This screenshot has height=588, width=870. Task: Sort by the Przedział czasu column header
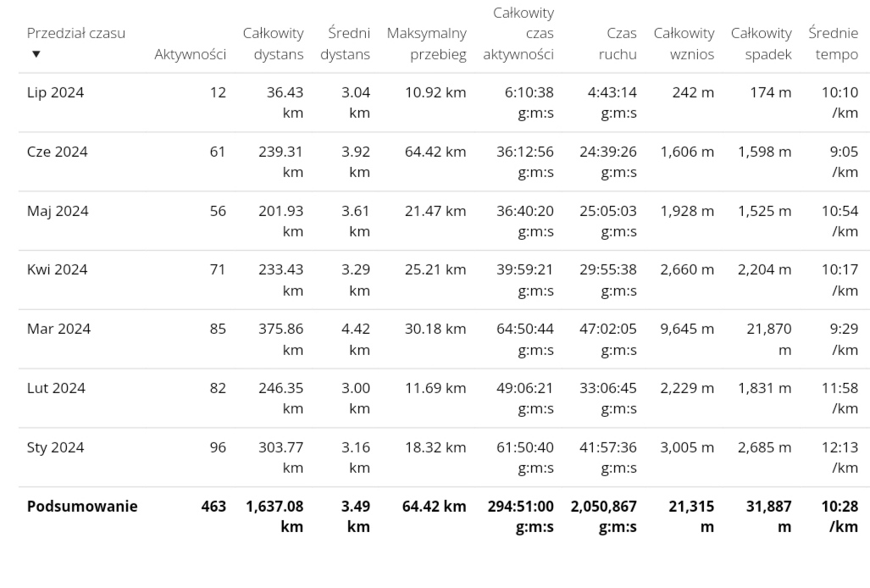coord(75,34)
